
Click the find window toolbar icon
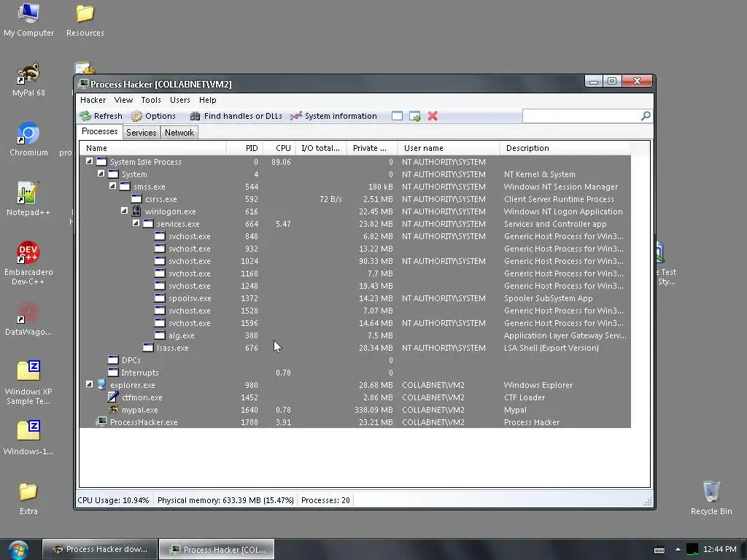tap(398, 116)
